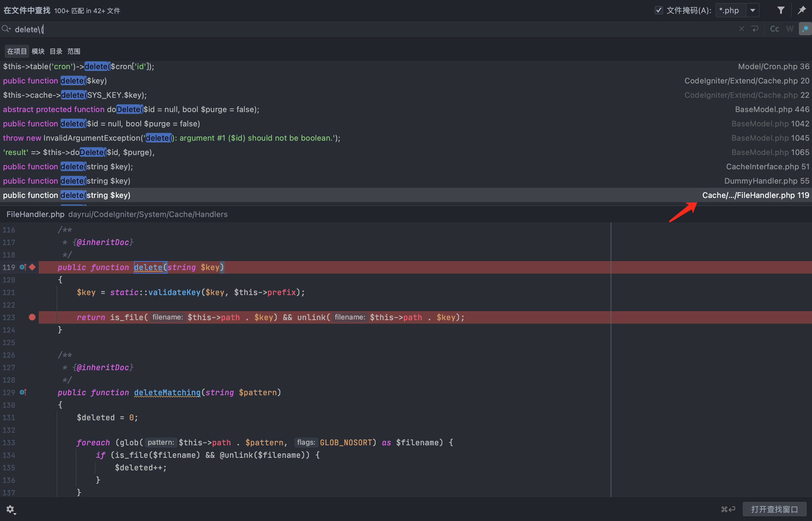
Task: Switch to the 模块 scope tab
Action: 38,52
